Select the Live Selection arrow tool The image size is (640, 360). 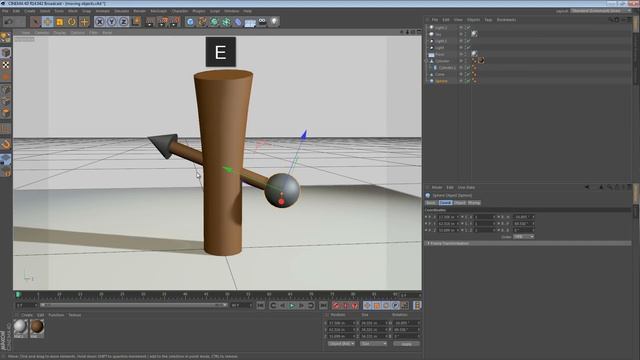[x=36, y=21]
